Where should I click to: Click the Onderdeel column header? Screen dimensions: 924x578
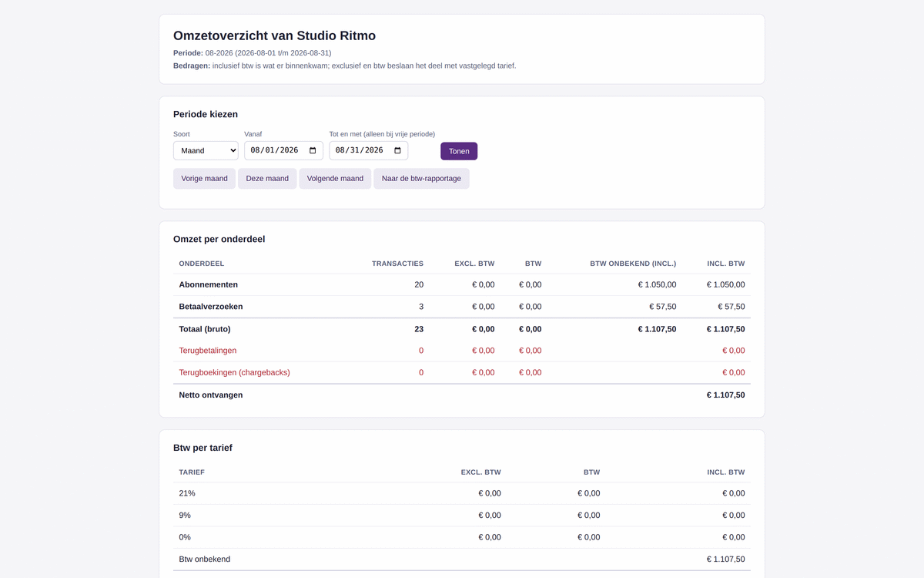[x=202, y=264]
